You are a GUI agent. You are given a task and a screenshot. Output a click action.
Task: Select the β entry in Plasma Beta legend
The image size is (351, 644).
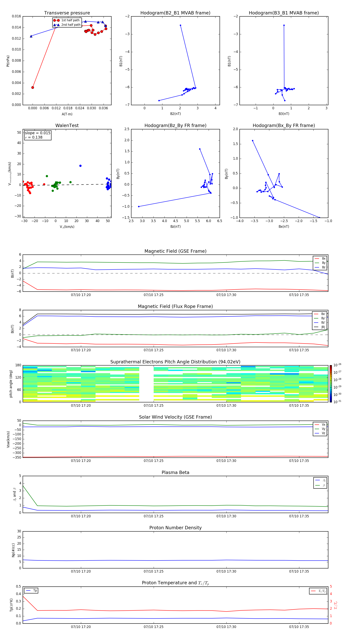[x=320, y=486]
